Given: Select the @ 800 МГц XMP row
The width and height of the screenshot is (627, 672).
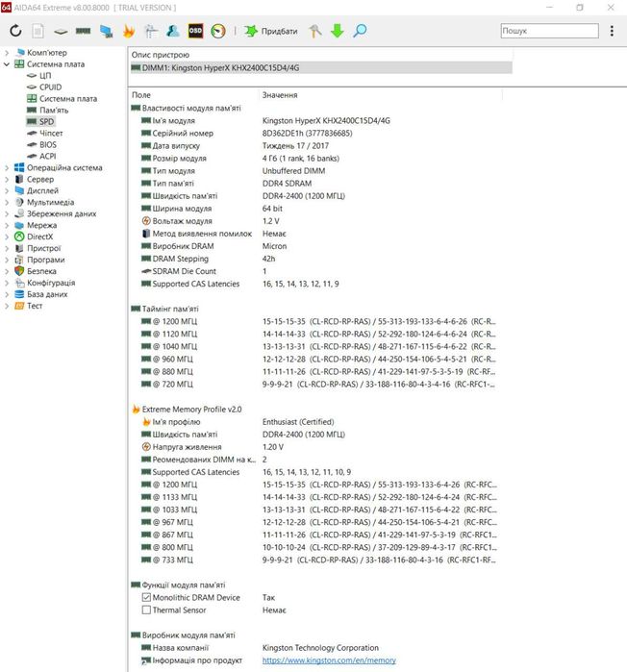Looking at the screenshot, I should click(315, 547).
